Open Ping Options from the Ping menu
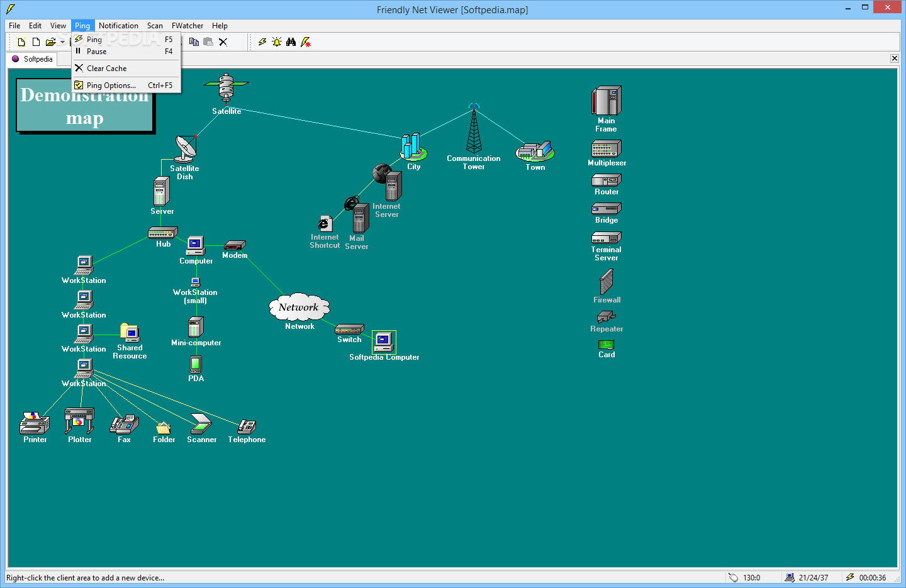 (126, 86)
